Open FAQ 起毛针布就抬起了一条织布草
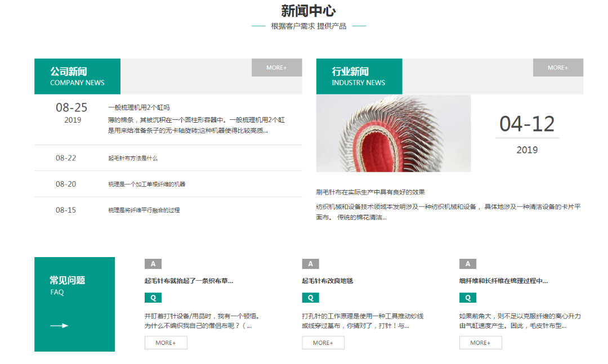Screen dimensions: 608x364 click(189, 281)
